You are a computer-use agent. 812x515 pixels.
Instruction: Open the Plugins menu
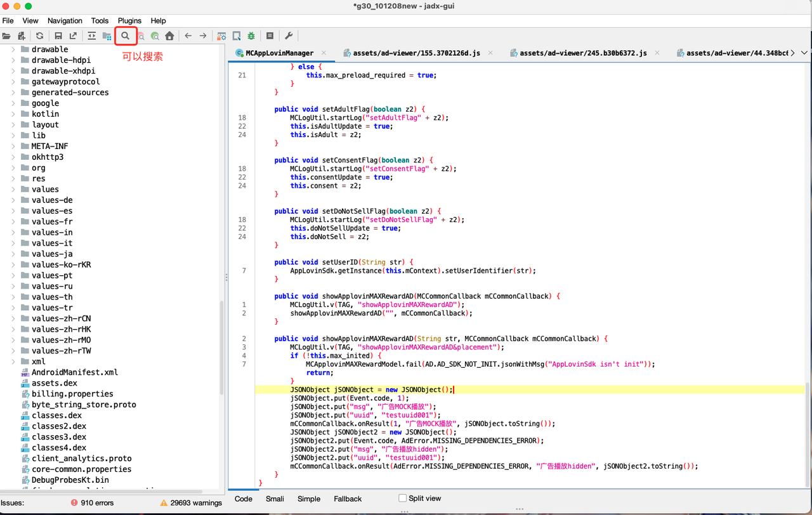[129, 21]
